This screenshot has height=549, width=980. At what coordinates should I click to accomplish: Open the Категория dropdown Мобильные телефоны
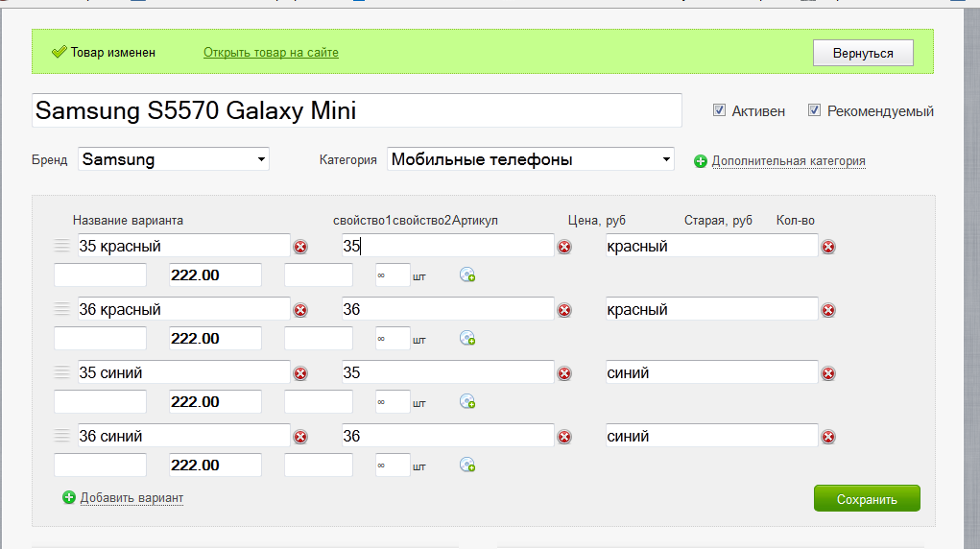coord(531,158)
